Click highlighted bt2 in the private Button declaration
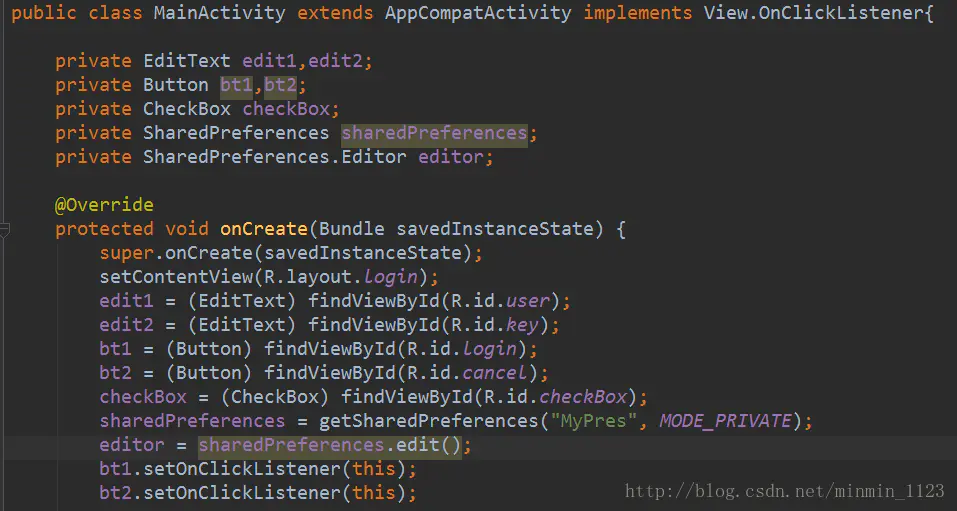The height and width of the screenshot is (511, 957). 280,85
